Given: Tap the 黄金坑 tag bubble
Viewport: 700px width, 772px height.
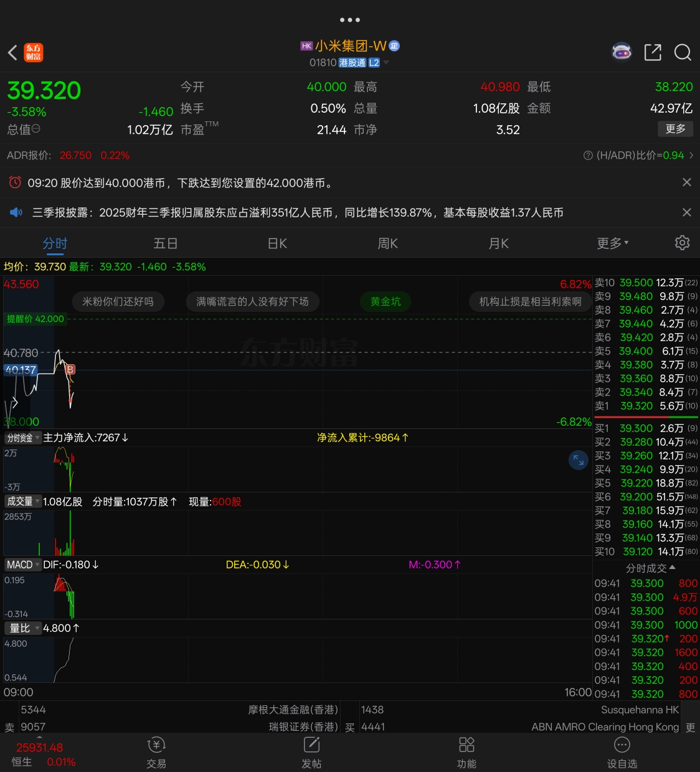Looking at the screenshot, I should (x=385, y=302).
